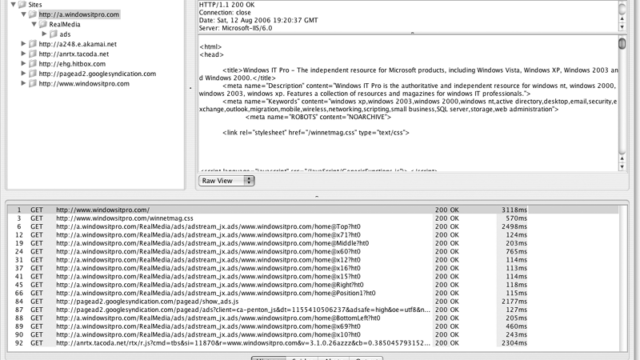Expand the http://ehg.hitbox.com node
640x360 pixels.
tap(23, 63)
